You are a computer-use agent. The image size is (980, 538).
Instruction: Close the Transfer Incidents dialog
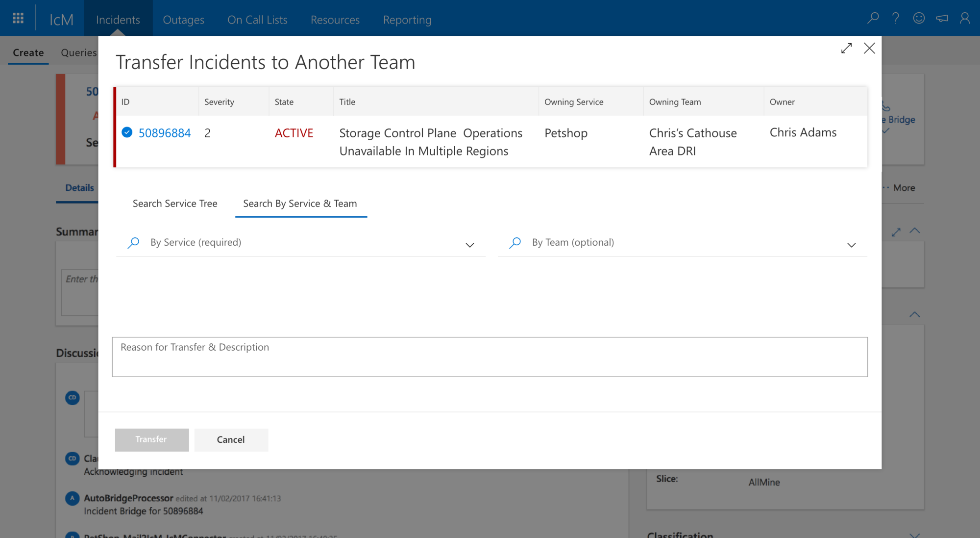[x=869, y=48]
